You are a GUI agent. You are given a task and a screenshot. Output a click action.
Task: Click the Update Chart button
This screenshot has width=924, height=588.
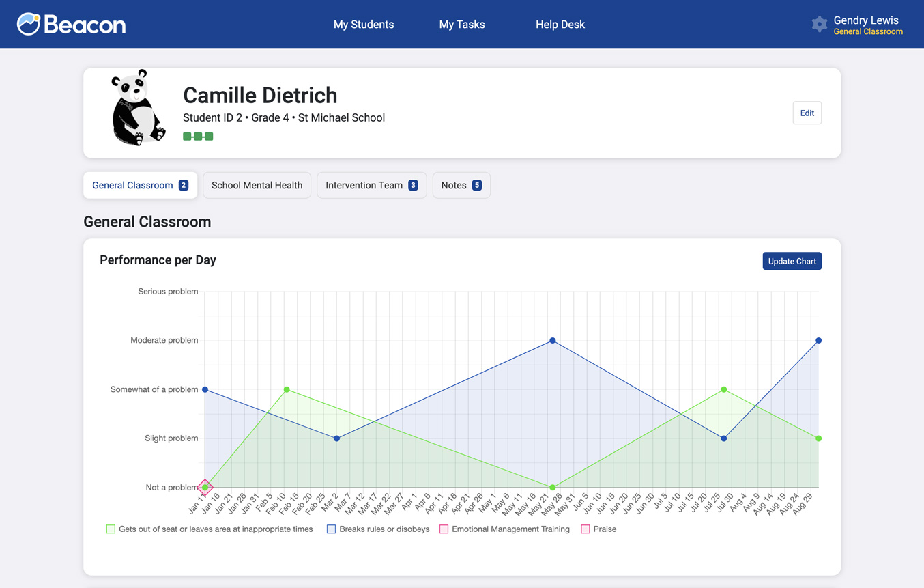792,261
